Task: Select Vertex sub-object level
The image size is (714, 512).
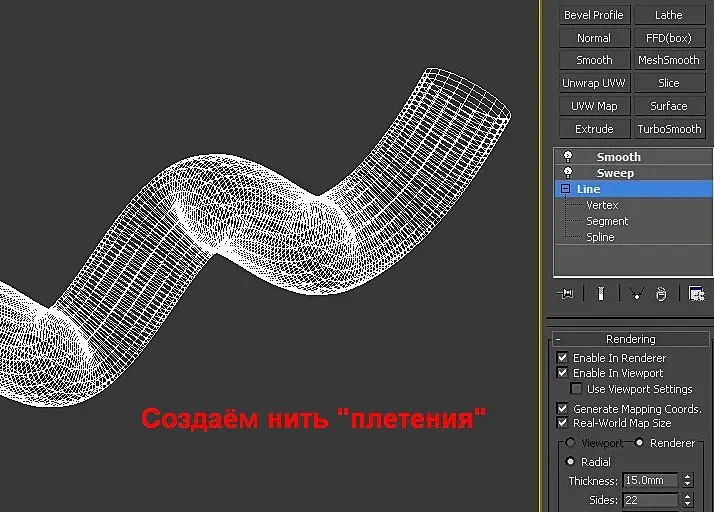Action: [x=602, y=205]
